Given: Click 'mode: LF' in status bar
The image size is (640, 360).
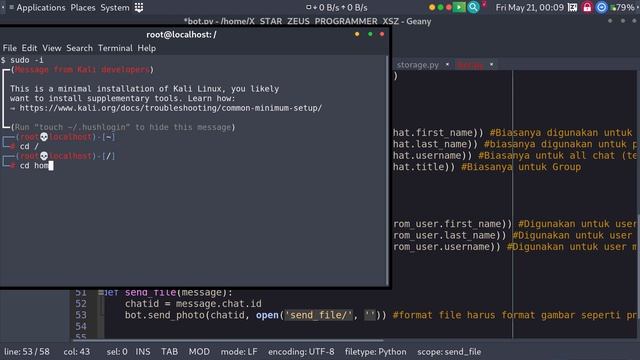Looking at the screenshot, I should tap(239, 352).
